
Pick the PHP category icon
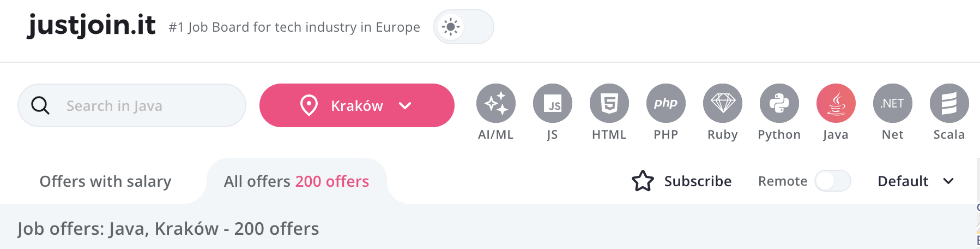(666, 104)
